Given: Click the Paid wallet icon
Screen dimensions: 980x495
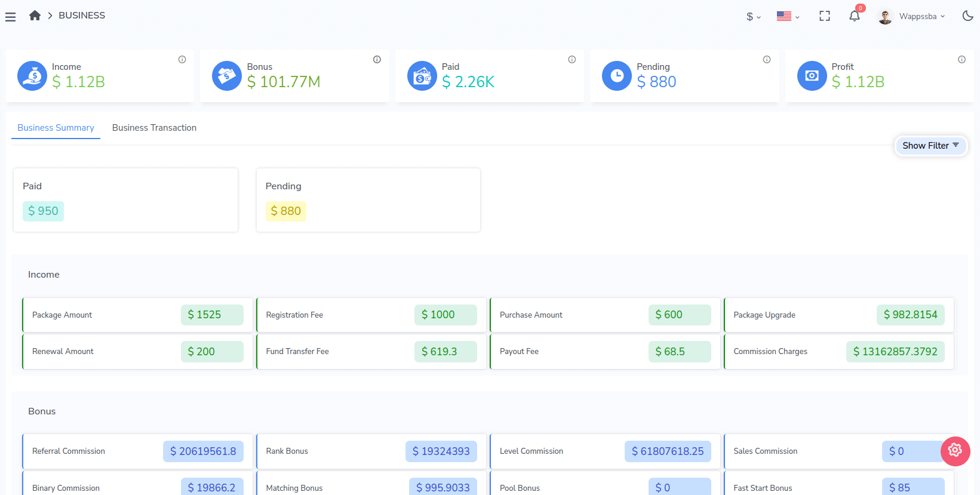Looking at the screenshot, I should [x=422, y=76].
